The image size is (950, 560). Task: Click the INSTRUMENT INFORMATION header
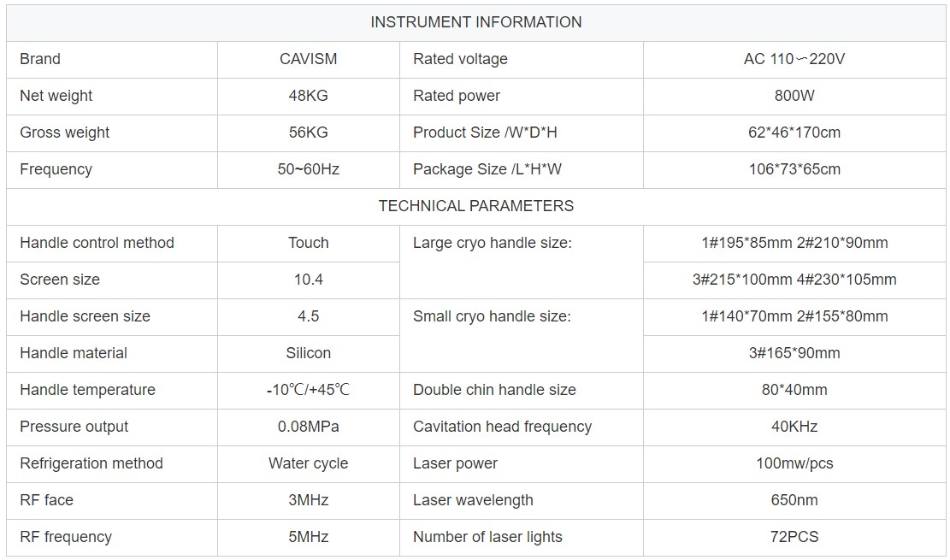pos(475,22)
